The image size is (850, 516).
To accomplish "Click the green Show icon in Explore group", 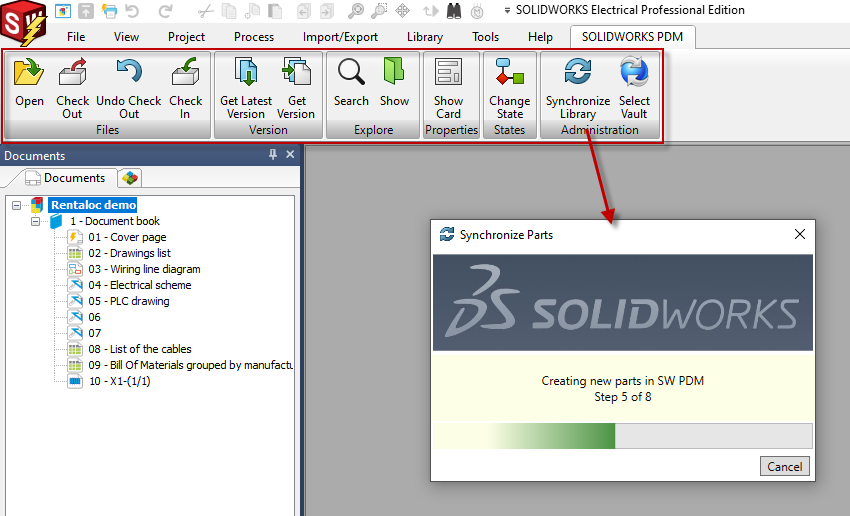I will coord(394,73).
